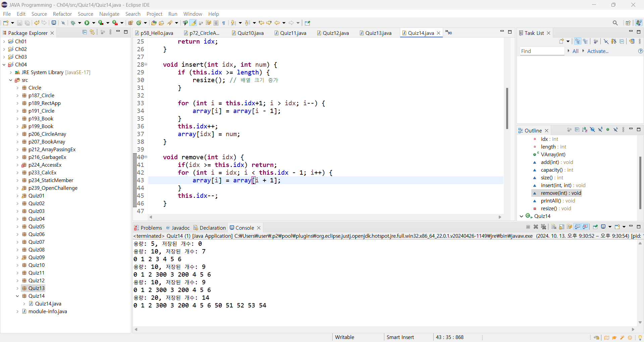Toggle Categorized view in Task List

[578, 41]
